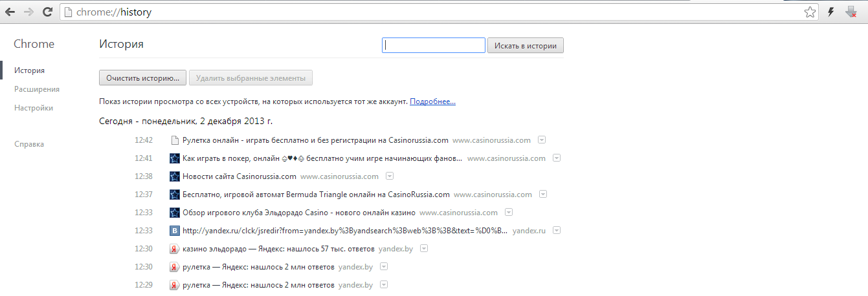Click Yandex favicon of the 12:30 рулетка entry
Screen dimensions: 868x296
pyautogui.click(x=174, y=267)
